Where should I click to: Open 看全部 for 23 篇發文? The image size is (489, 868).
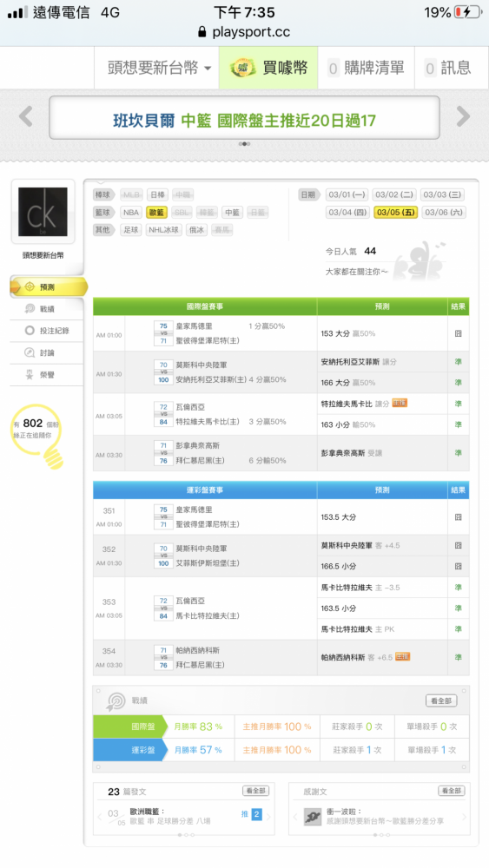coord(255,791)
